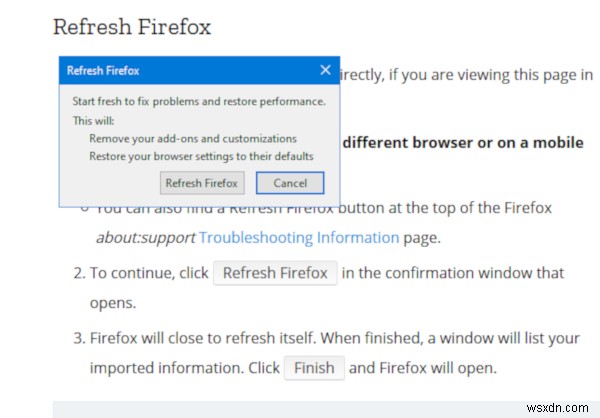This screenshot has height=418, width=600.
Task: Click the large Refresh Firefox page heading
Action: point(131,27)
